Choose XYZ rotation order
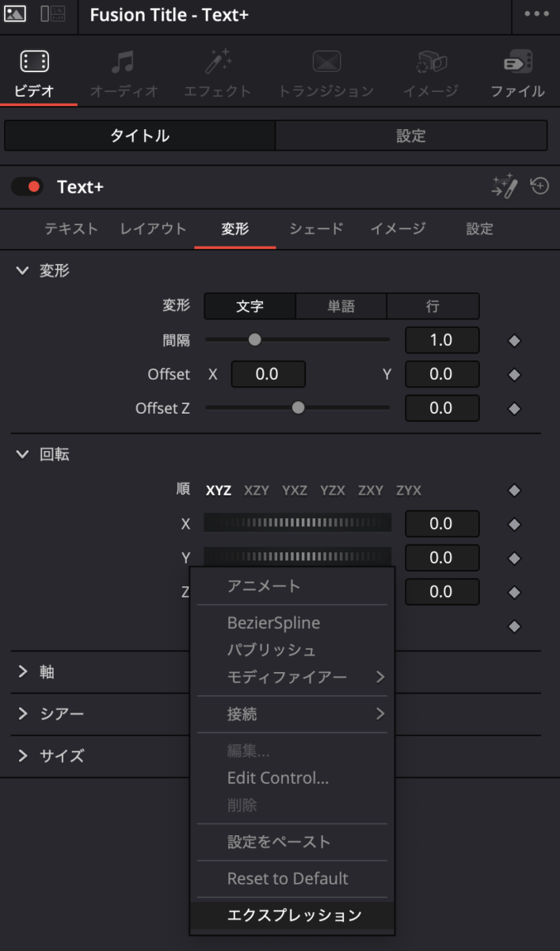Screen dimensions: 560x951 219,491
